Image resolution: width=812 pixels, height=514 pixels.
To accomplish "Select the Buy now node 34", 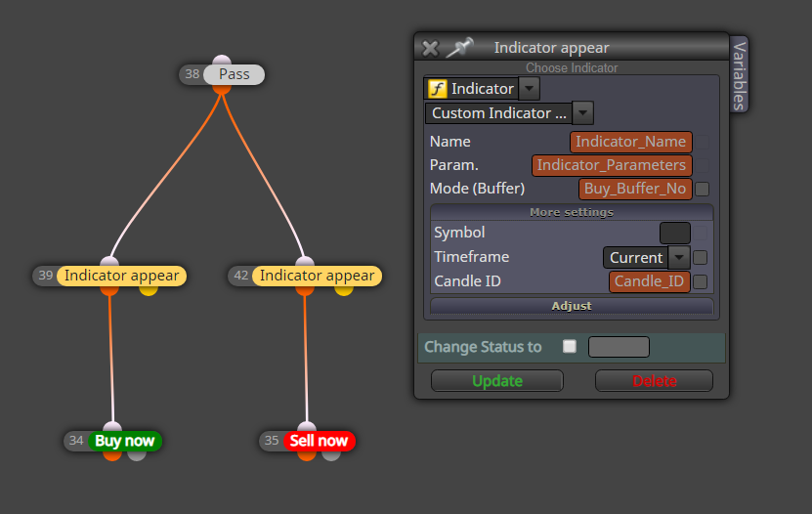I will tap(125, 441).
